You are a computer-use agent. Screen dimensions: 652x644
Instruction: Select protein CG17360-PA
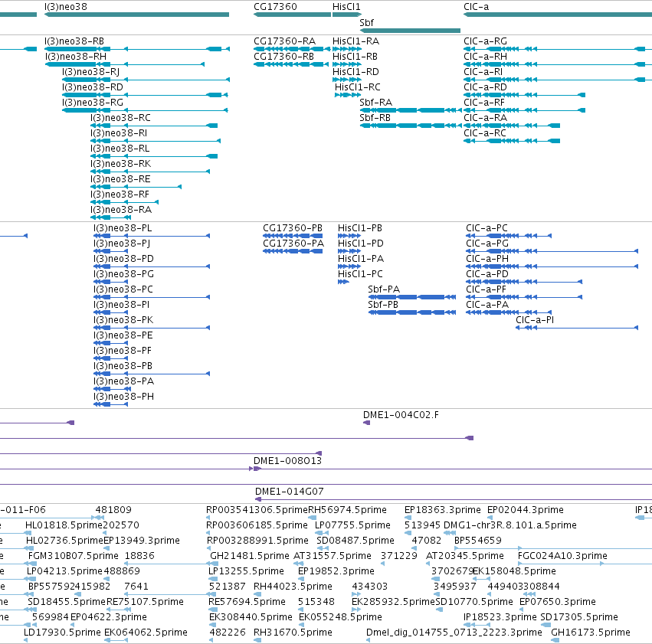[293, 244]
